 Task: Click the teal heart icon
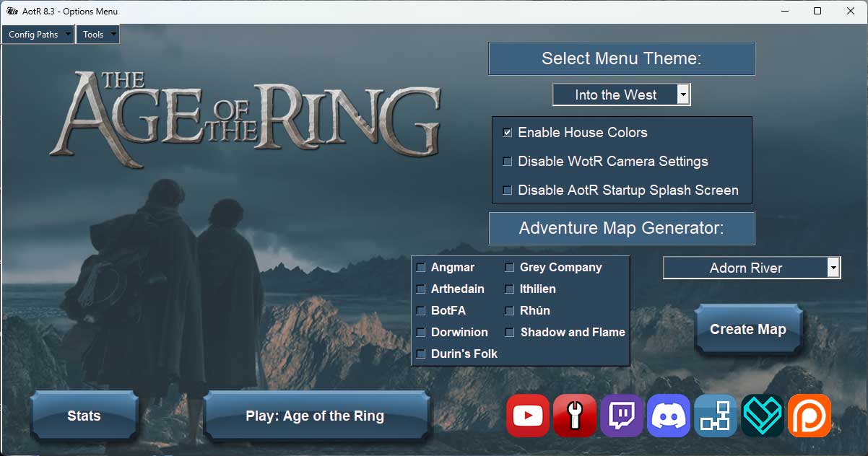763,416
